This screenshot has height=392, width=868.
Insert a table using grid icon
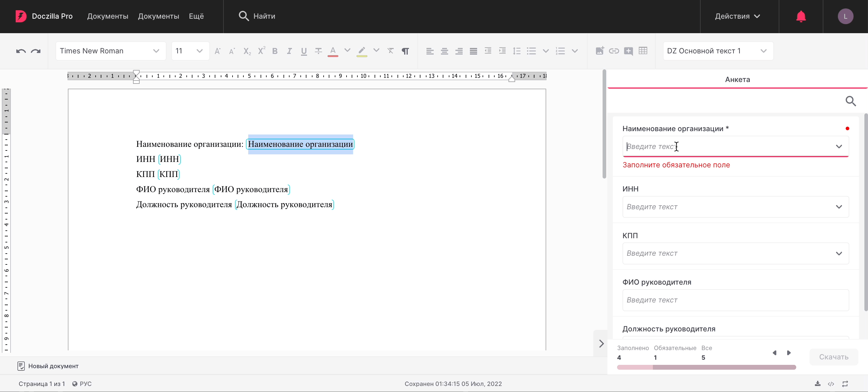coord(643,51)
